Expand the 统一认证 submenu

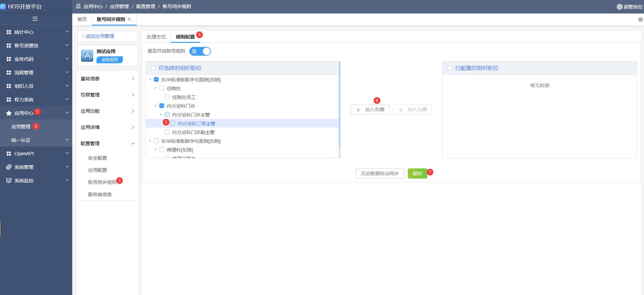click(36, 140)
